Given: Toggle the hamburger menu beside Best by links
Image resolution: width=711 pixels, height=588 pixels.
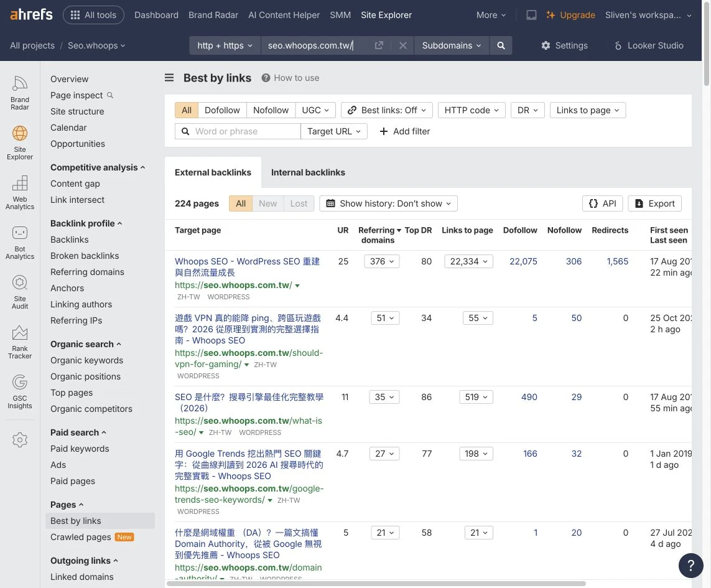Looking at the screenshot, I should pos(169,78).
